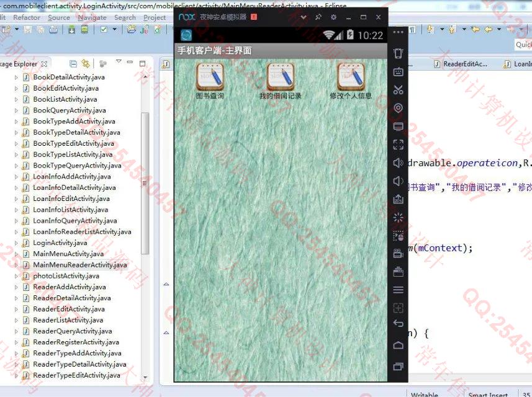Open Project menu in Eclipse

[x=155, y=17]
